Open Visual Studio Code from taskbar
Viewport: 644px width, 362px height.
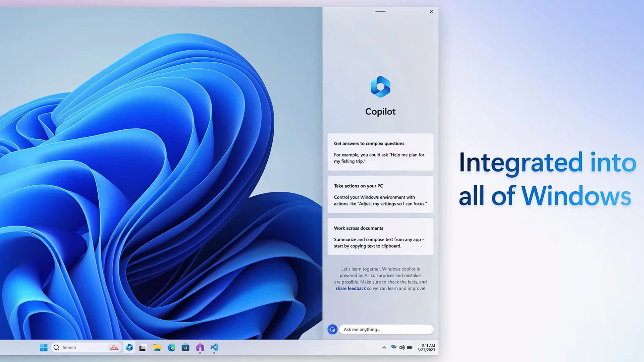[x=214, y=348]
